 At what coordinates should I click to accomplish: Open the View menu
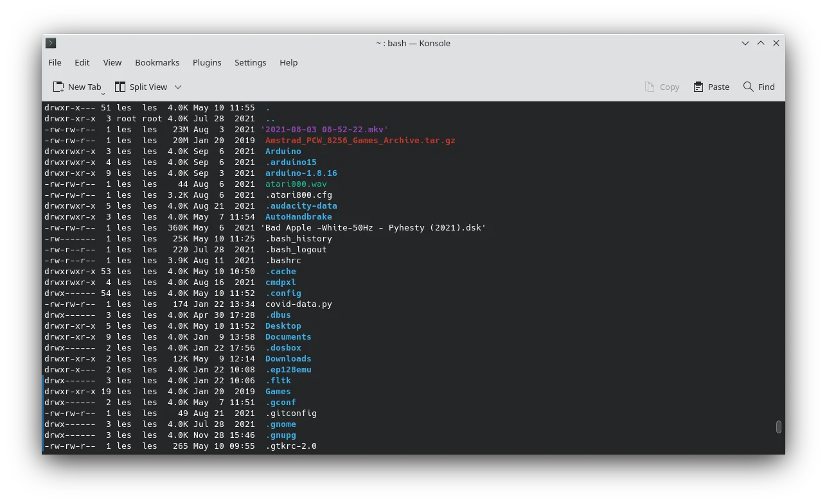[112, 62]
